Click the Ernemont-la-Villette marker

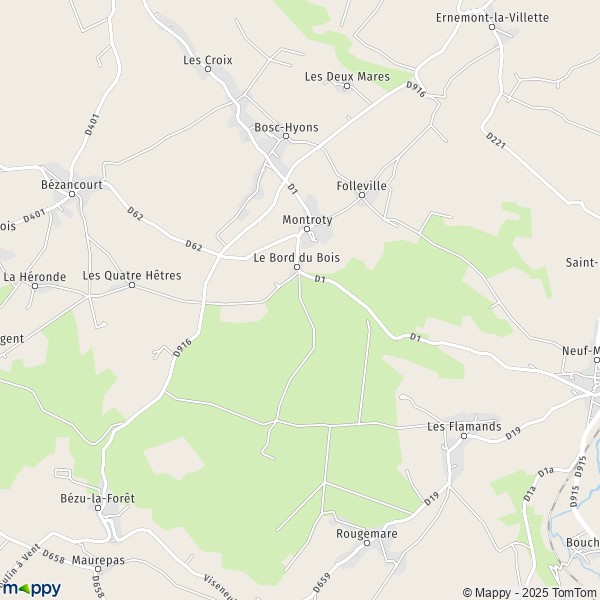(x=492, y=27)
